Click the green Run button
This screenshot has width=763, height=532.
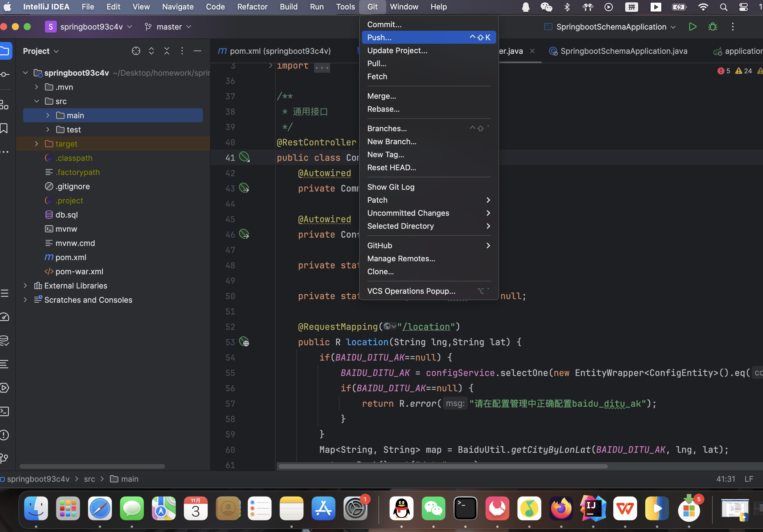tap(692, 27)
